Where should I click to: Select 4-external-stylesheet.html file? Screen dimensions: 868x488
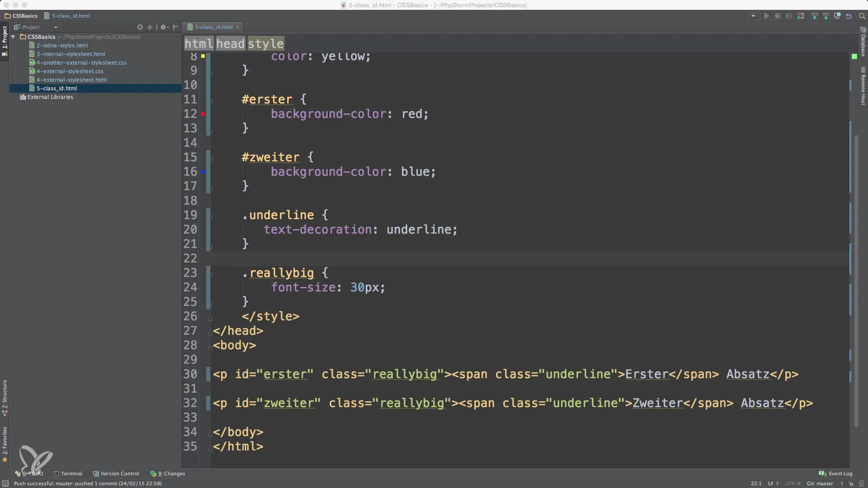point(71,80)
